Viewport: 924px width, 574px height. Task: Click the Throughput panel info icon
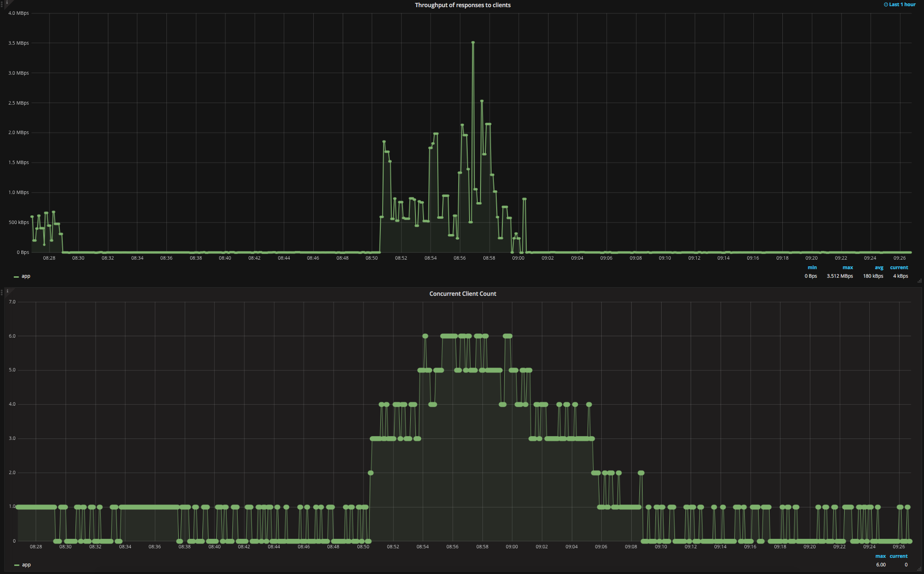click(7, 2)
